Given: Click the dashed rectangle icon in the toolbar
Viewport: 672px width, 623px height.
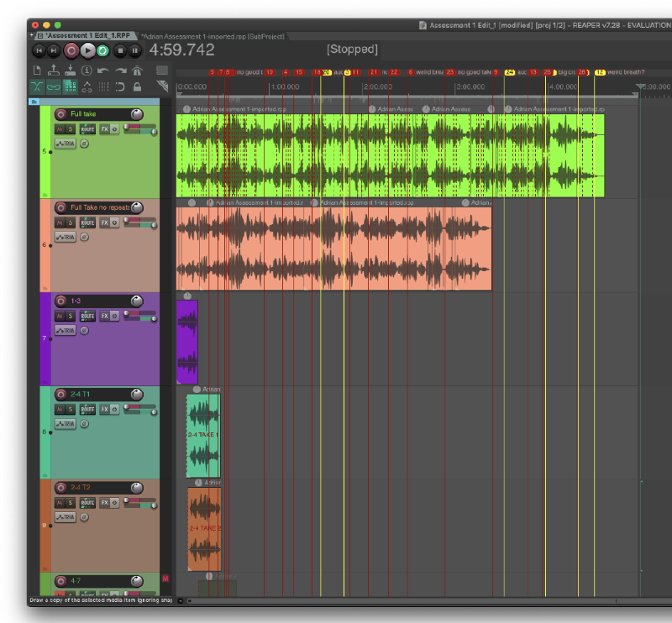Looking at the screenshot, I should [x=162, y=71].
